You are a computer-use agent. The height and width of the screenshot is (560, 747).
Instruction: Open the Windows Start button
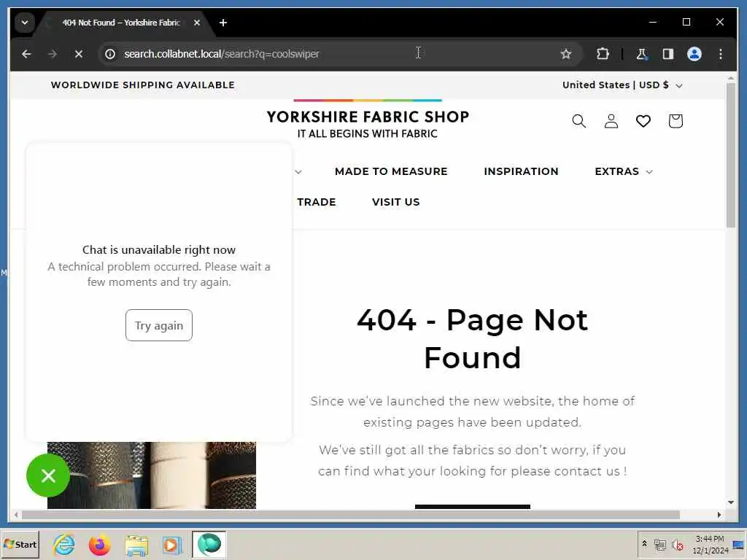pos(20,544)
